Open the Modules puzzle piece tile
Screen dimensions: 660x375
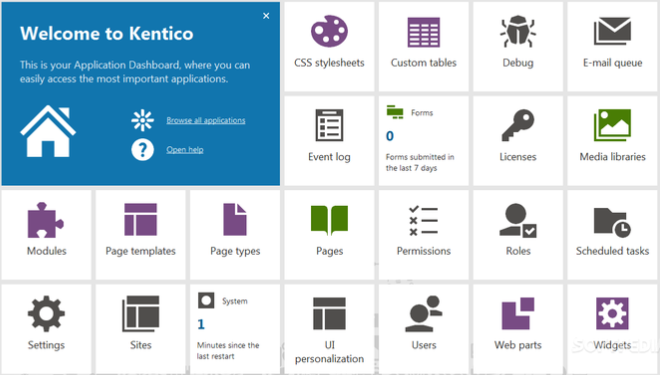coord(46,235)
